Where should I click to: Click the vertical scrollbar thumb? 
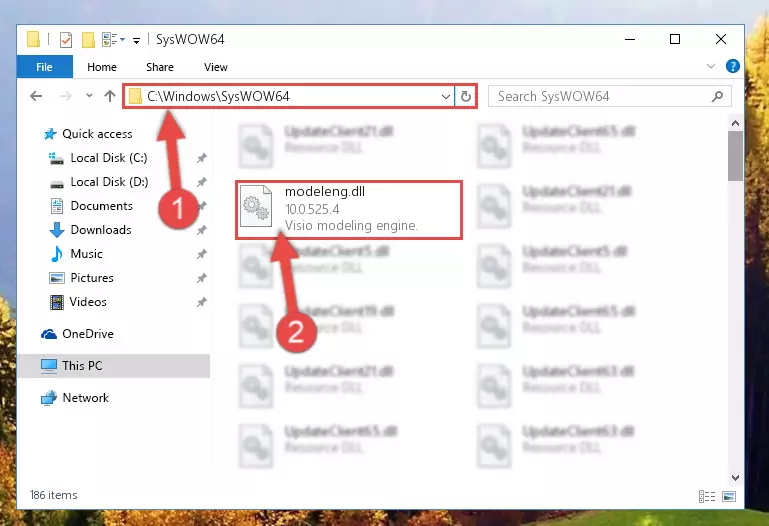(x=735, y=156)
